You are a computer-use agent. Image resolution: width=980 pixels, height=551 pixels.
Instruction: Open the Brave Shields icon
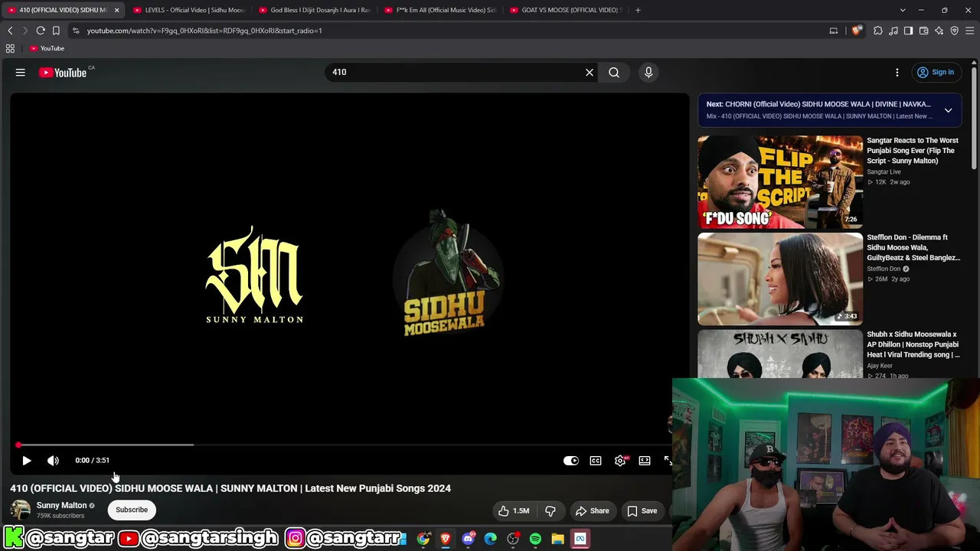(x=857, y=31)
